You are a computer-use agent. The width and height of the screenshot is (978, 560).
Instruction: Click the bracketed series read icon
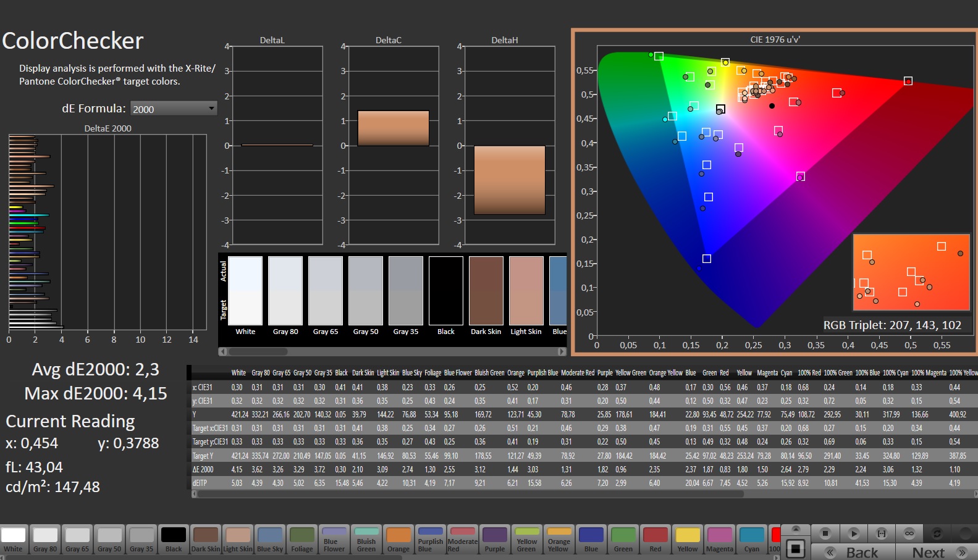882,533
